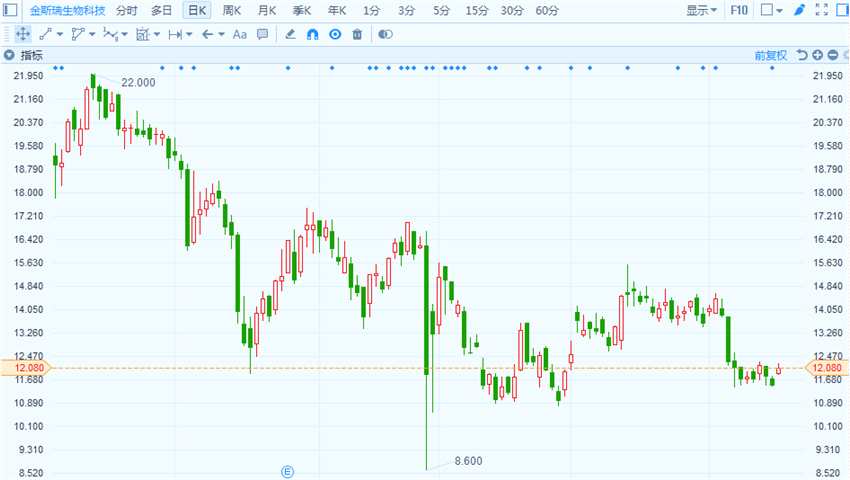The image size is (850, 480).
Task: Click the left 12.080 current price tag
Action: point(25,368)
